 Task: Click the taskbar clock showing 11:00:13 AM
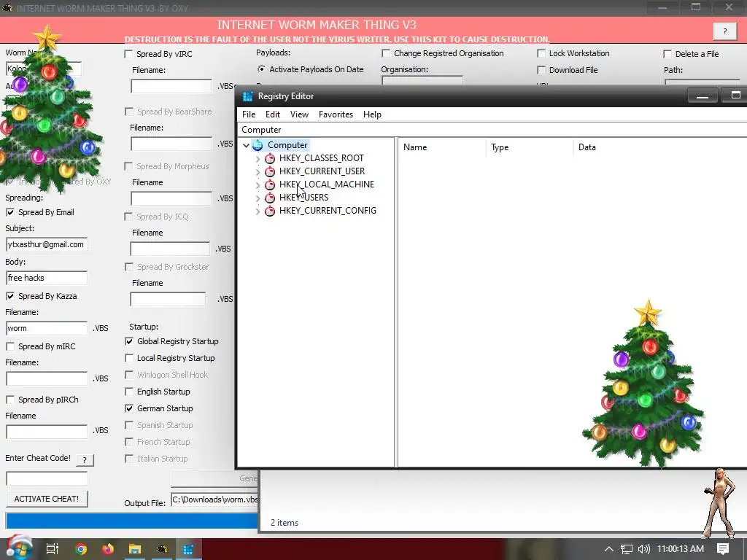click(x=681, y=549)
